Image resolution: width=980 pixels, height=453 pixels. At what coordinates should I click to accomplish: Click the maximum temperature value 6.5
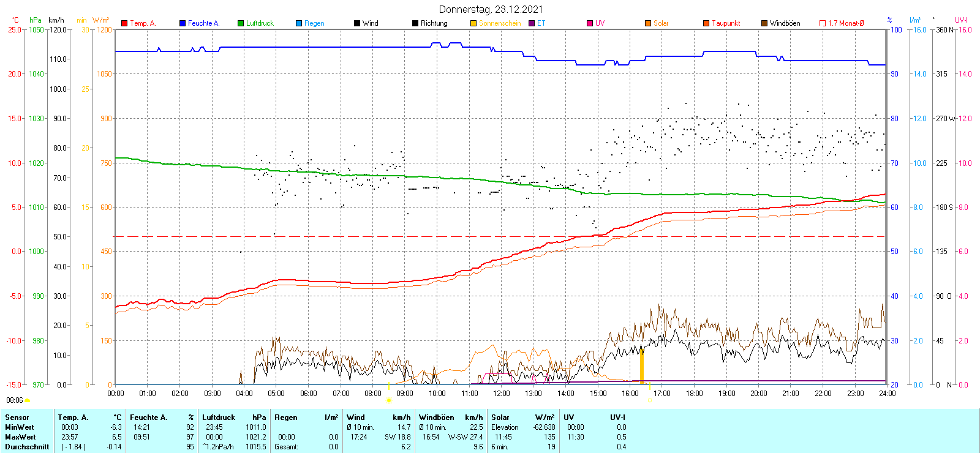coord(117,437)
